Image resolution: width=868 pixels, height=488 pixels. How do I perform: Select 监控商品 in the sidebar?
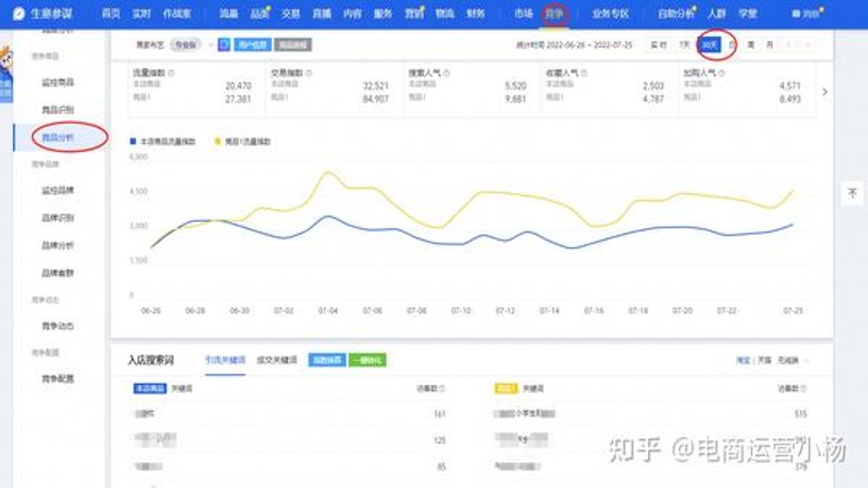(58, 82)
